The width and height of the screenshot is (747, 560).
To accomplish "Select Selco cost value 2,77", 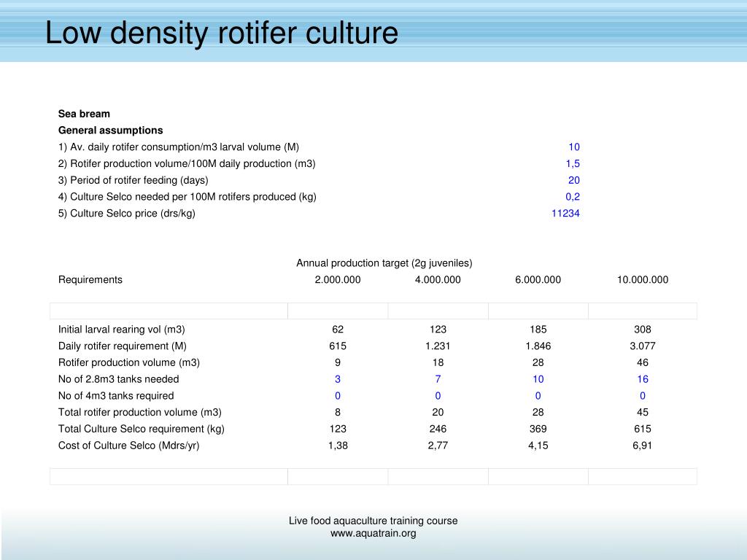I will (438, 446).
